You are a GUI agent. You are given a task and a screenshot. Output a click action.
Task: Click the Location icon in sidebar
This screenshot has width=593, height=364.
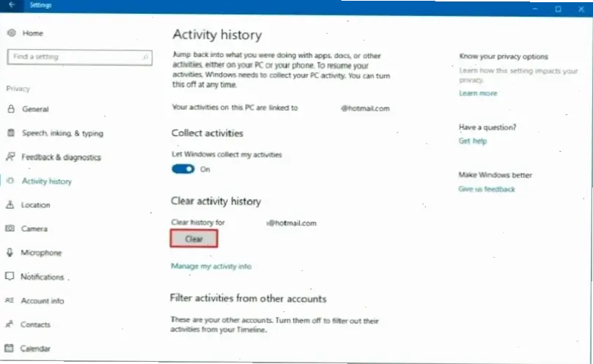tap(10, 204)
